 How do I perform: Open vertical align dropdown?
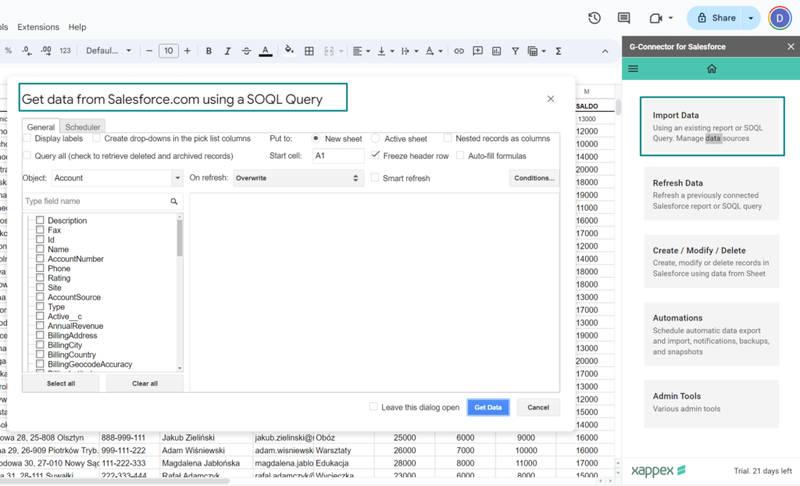(386, 50)
